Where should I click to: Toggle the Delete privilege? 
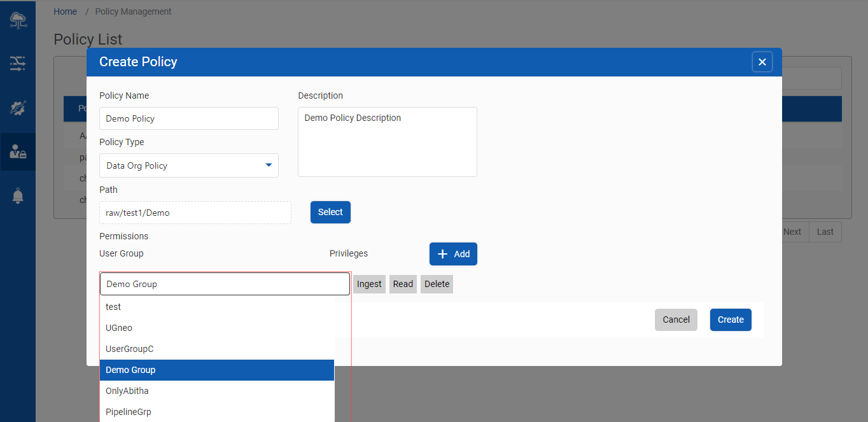click(x=437, y=284)
